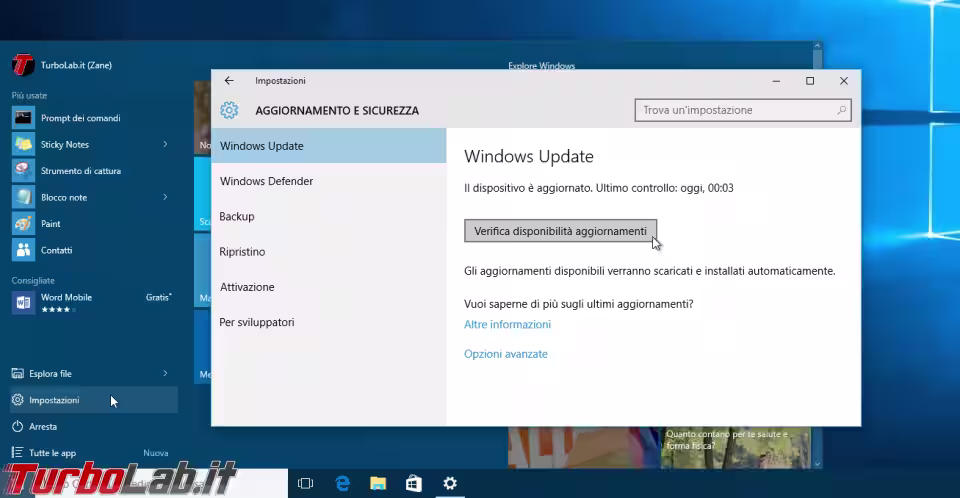
Task: Click the Impostazioni gear icon in Start
Action: click(18, 400)
